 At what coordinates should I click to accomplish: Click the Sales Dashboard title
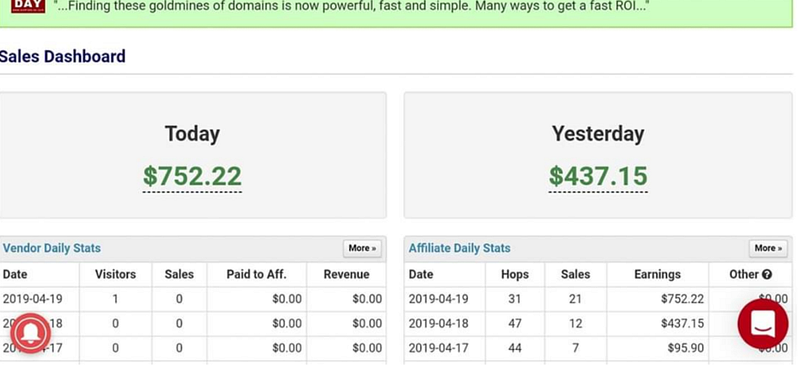(x=62, y=56)
